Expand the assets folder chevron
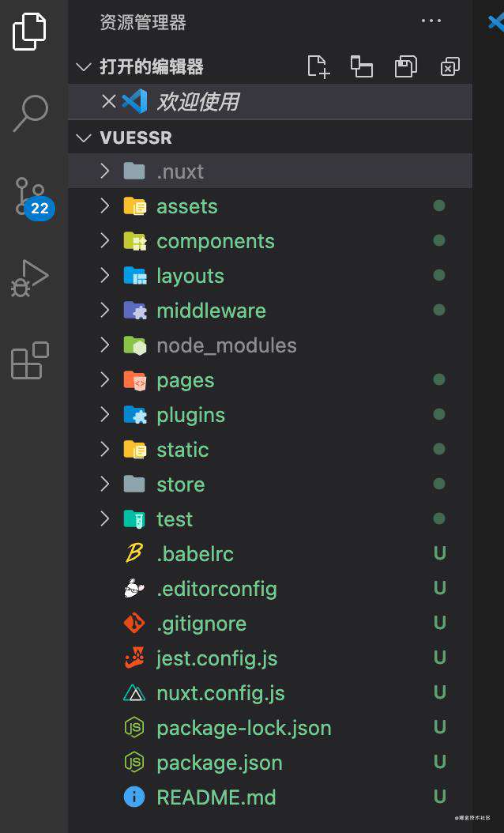 click(105, 205)
